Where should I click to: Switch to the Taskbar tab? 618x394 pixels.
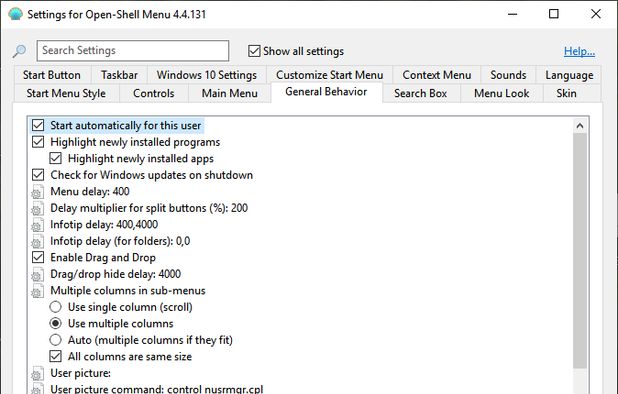coord(119,75)
